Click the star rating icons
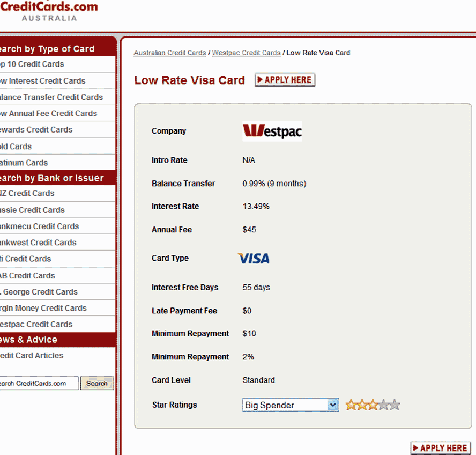476x455 pixels. click(x=373, y=405)
